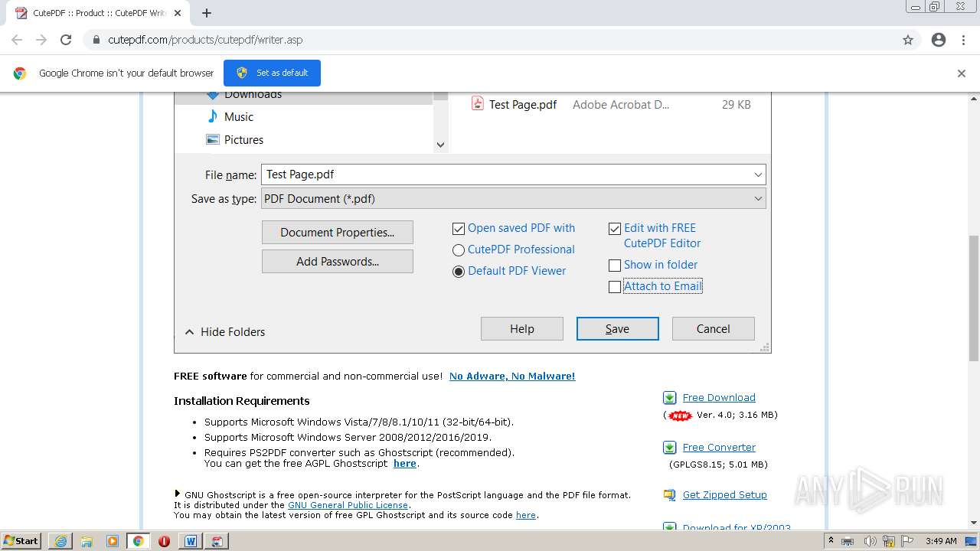Open Chrome's three-dot menu
Image resolution: width=980 pixels, height=551 pixels.
963,40
